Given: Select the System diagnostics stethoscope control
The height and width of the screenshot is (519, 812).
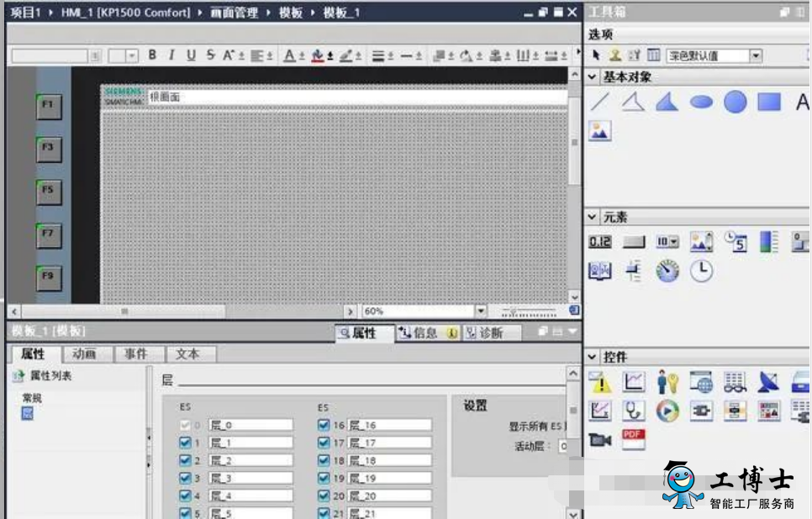Looking at the screenshot, I should tap(633, 412).
